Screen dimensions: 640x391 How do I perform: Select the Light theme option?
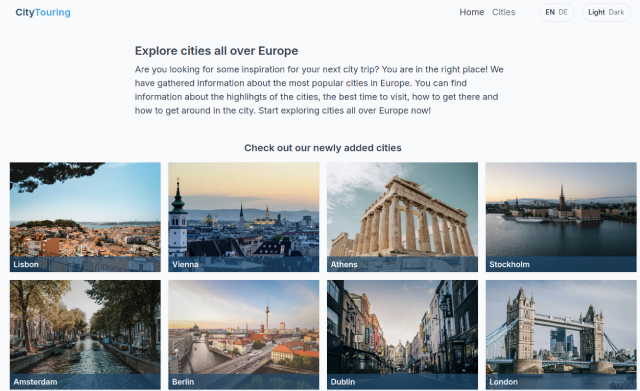tap(596, 12)
